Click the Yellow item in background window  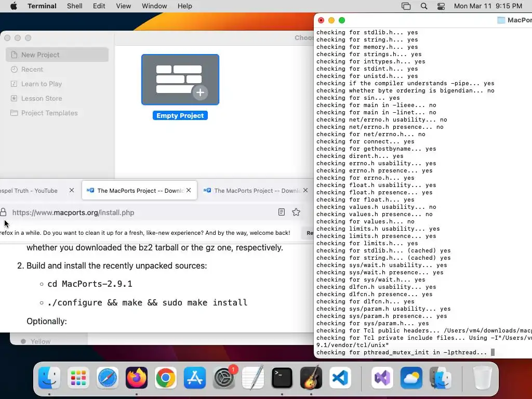click(41, 341)
